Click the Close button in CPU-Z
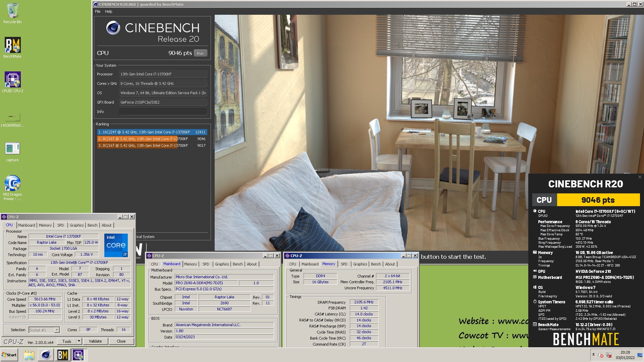This screenshot has width=644, height=362. click(121, 341)
